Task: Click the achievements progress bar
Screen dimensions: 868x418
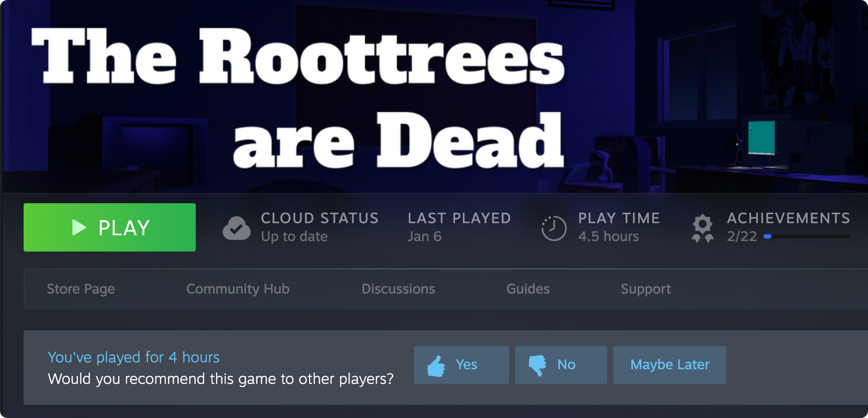Action: point(807,237)
